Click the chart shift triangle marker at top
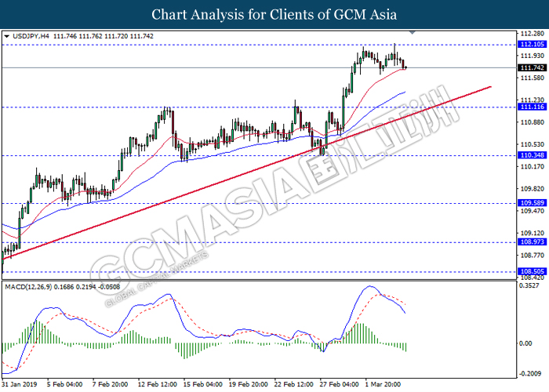The height and width of the screenshot is (392, 549). point(413,33)
